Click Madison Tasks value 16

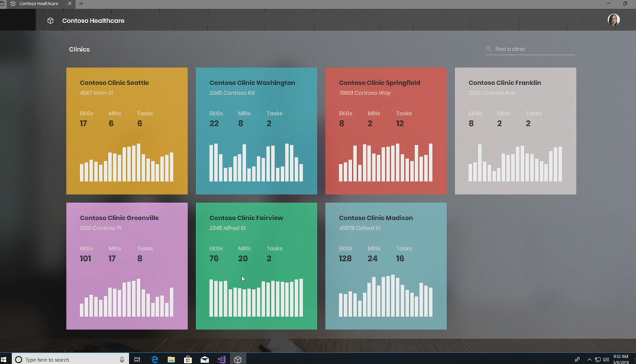point(400,258)
